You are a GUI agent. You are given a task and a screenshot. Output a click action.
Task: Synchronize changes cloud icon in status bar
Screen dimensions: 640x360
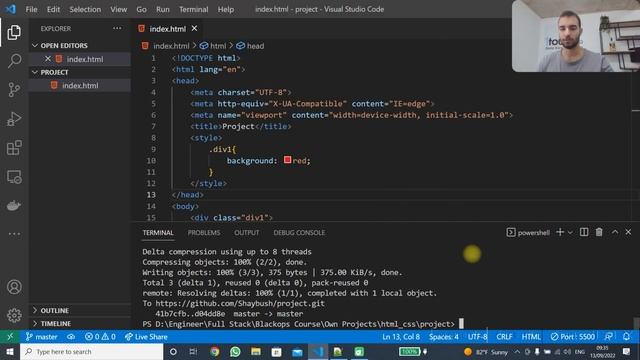71,337
